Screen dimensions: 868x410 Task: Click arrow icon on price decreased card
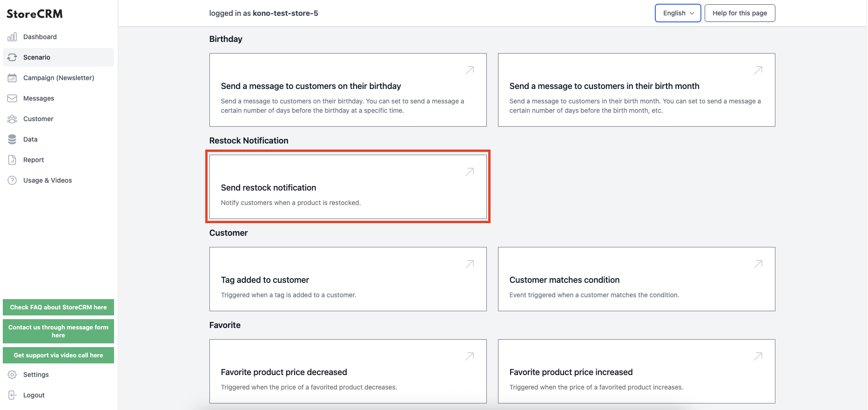[x=470, y=356]
